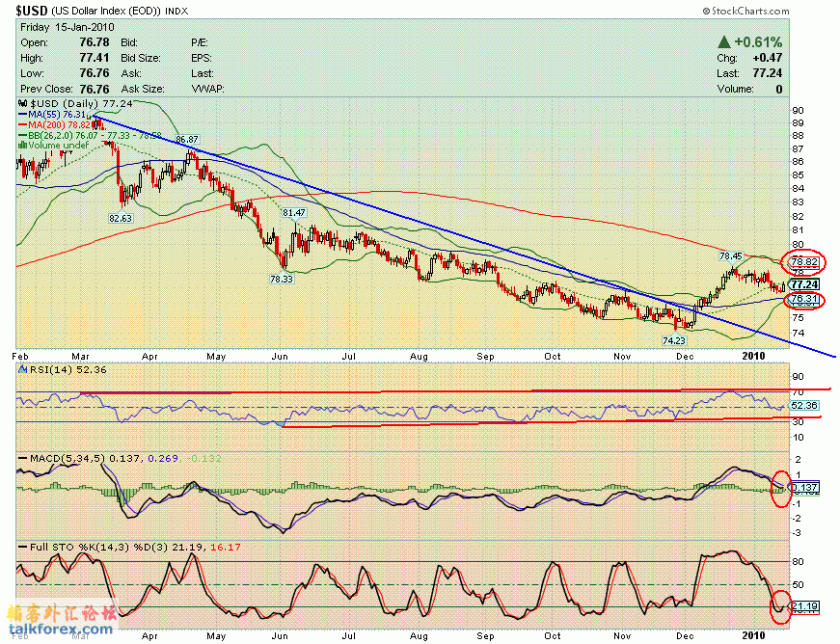Image resolution: width=840 pixels, height=644 pixels.
Task: Click the volume bars icon beside Volume undef
Action: [x=22, y=145]
